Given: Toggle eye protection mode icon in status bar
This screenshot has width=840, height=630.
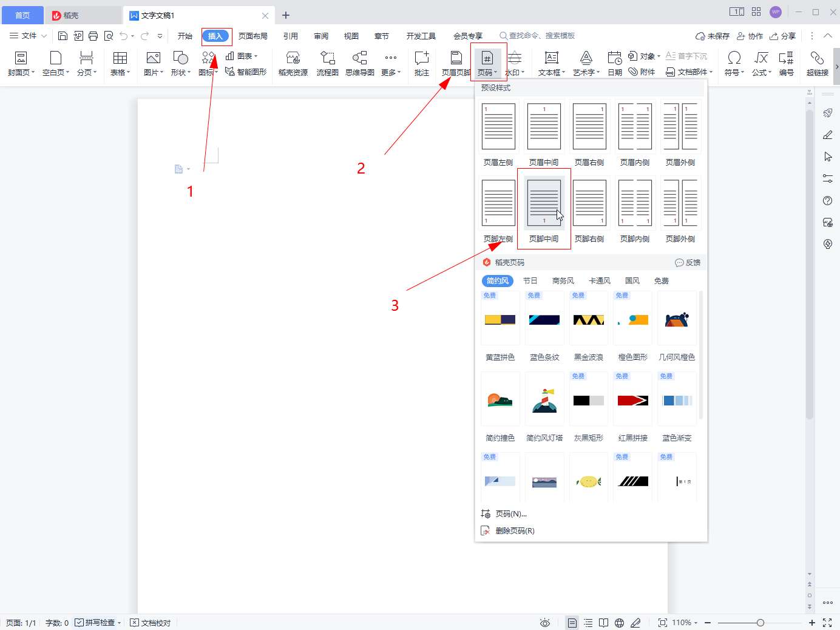Looking at the screenshot, I should click(x=545, y=623).
